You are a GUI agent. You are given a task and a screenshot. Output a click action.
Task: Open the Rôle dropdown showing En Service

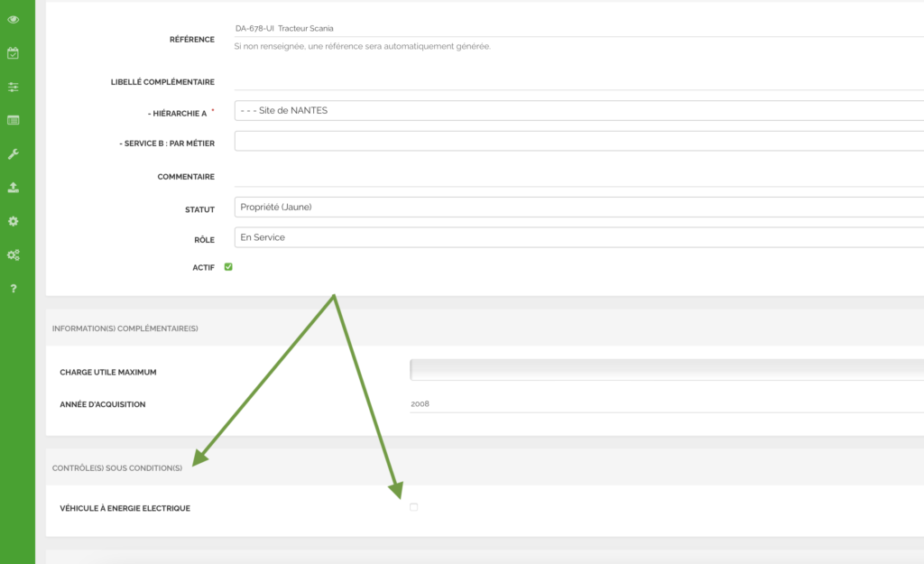click(577, 237)
